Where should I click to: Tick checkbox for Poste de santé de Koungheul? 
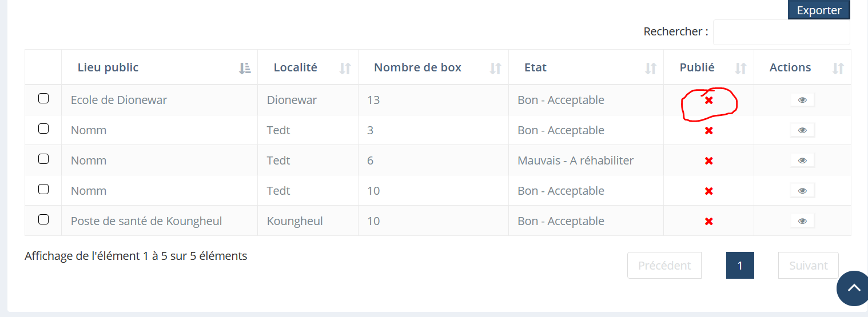[43, 219]
